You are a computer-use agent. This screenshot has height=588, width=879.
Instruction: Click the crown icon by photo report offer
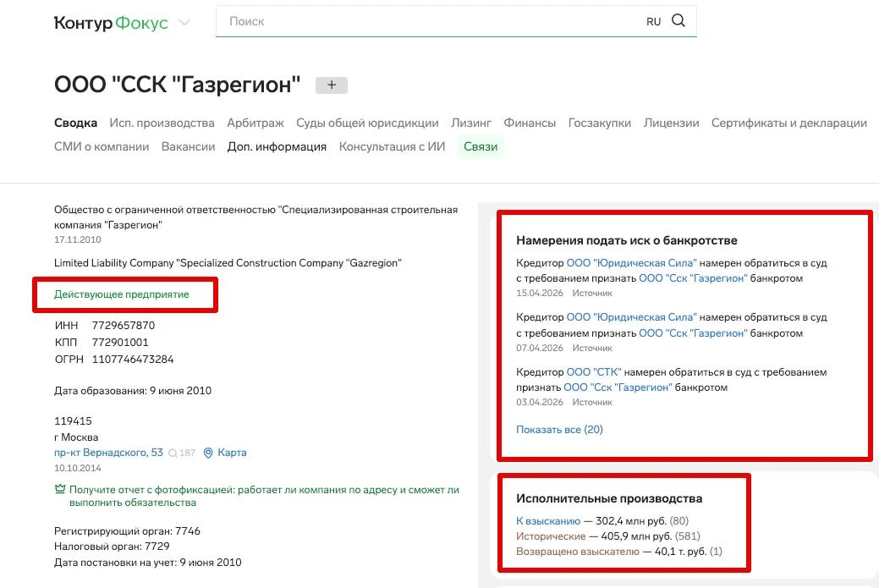pyautogui.click(x=60, y=490)
